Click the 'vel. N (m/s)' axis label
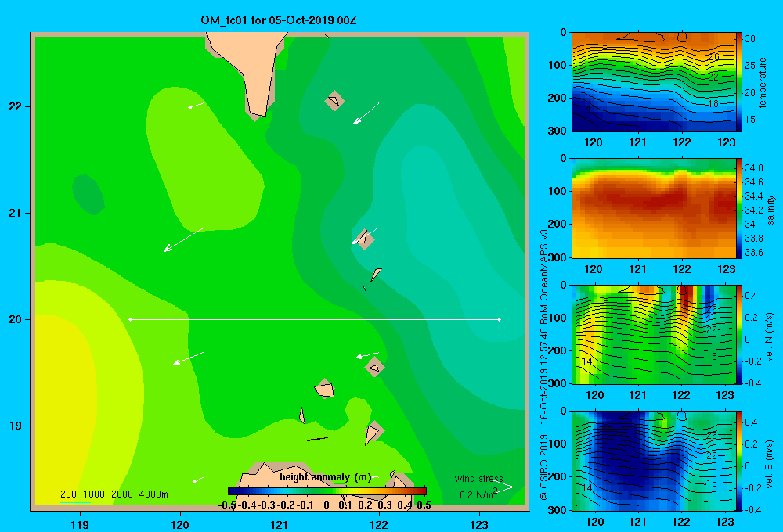 [x=769, y=337]
